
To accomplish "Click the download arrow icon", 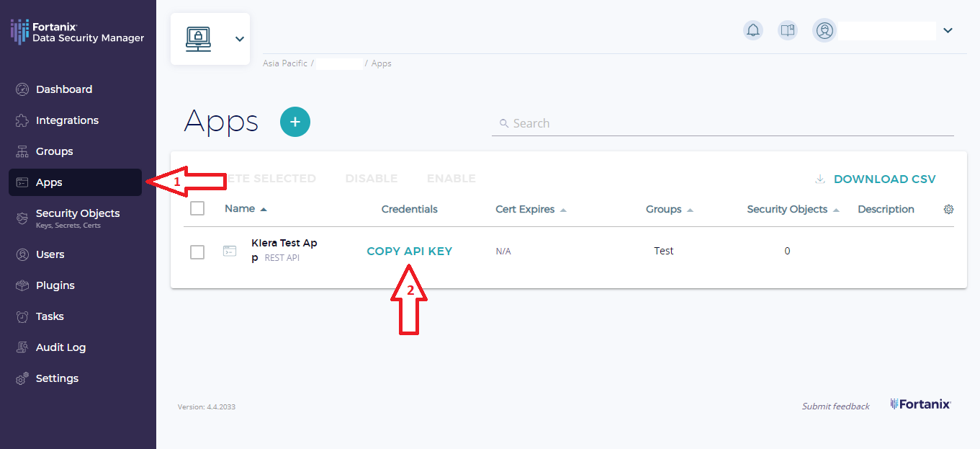I will click(x=820, y=179).
